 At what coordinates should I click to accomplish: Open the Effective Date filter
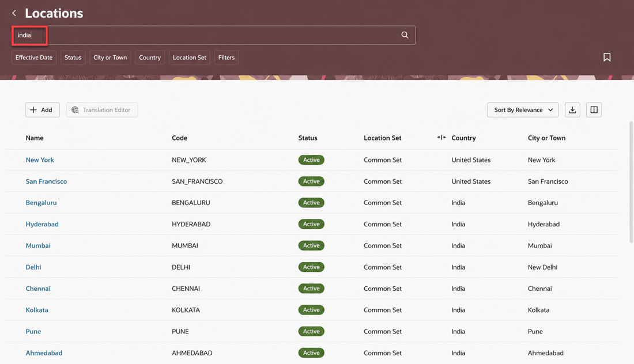[x=34, y=58]
